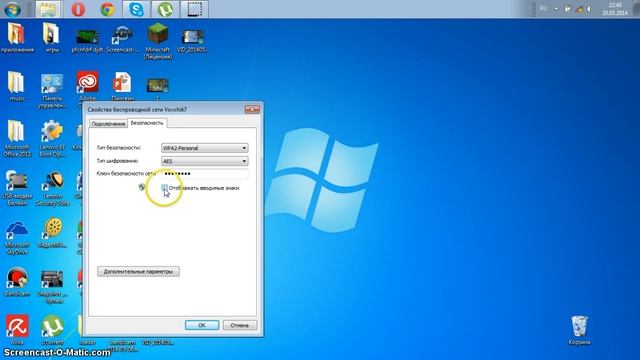Launch Opera browser from taskbar
Viewport: 640px width, 360px height.
click(78, 9)
